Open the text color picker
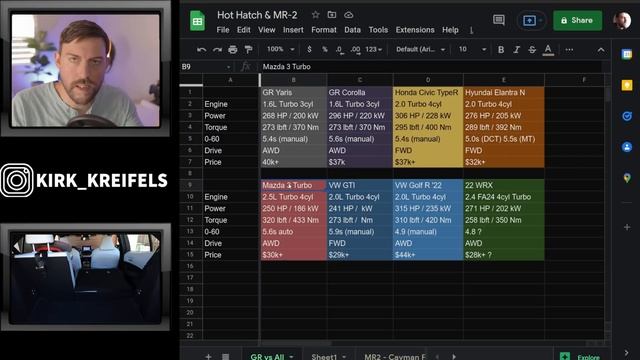 (x=548, y=50)
